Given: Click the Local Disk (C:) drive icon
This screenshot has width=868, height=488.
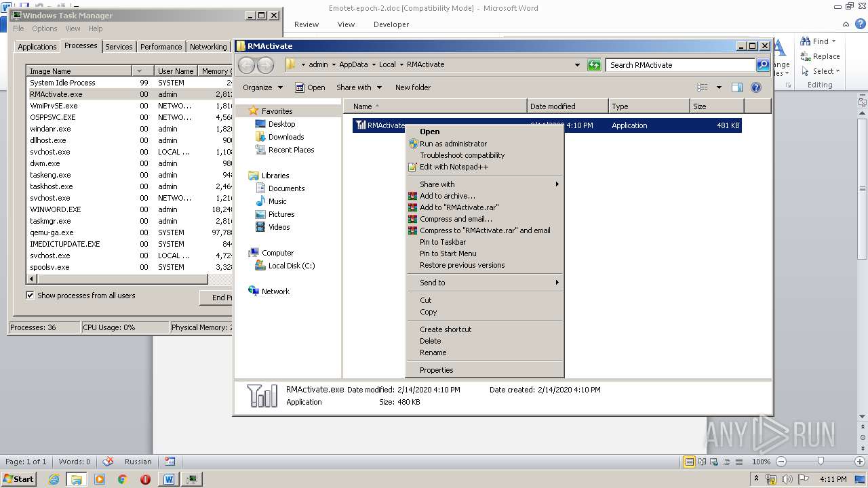Looking at the screenshot, I should pos(260,266).
